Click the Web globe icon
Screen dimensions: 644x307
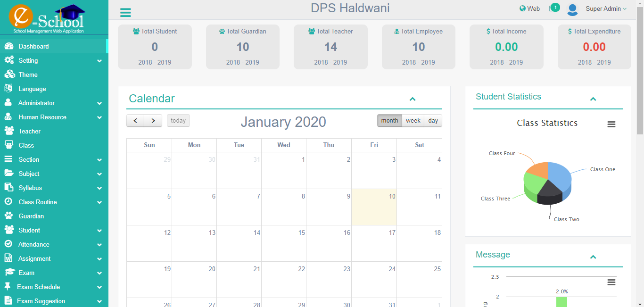522,8
